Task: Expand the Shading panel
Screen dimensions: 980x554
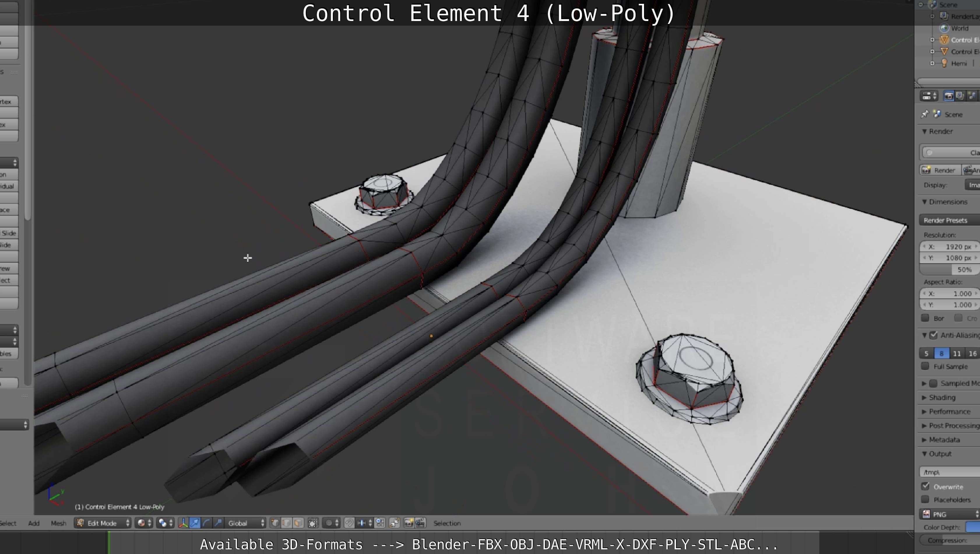Action: coord(924,397)
